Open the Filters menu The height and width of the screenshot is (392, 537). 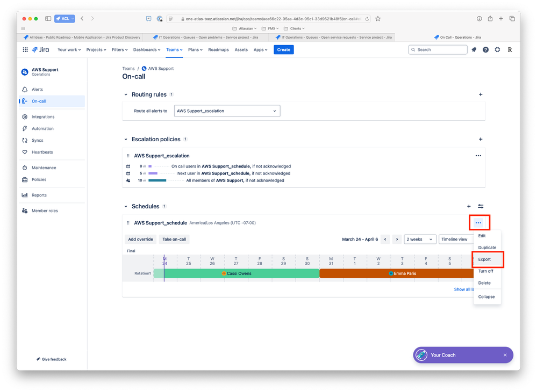tap(119, 49)
